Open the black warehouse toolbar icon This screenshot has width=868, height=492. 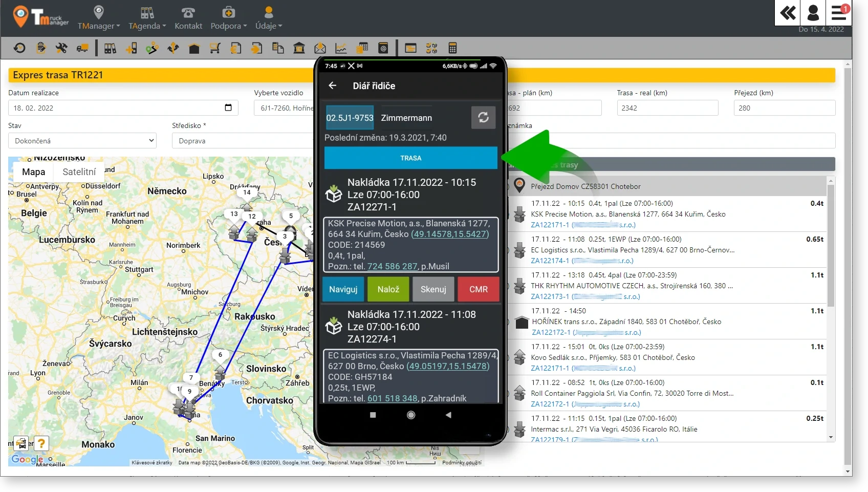pos(194,49)
